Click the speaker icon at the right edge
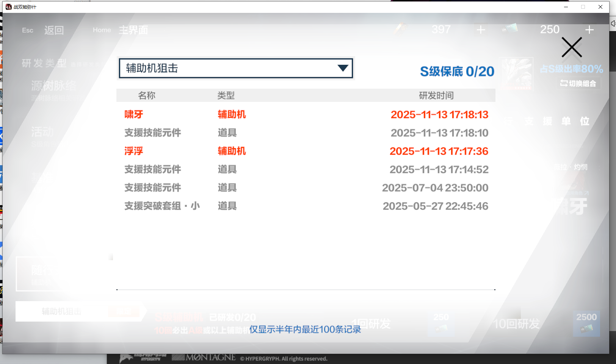 pyautogui.click(x=613, y=23)
